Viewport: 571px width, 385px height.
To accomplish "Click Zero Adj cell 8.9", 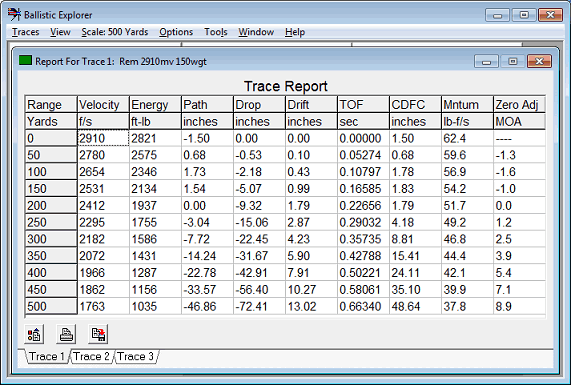I will point(519,306).
